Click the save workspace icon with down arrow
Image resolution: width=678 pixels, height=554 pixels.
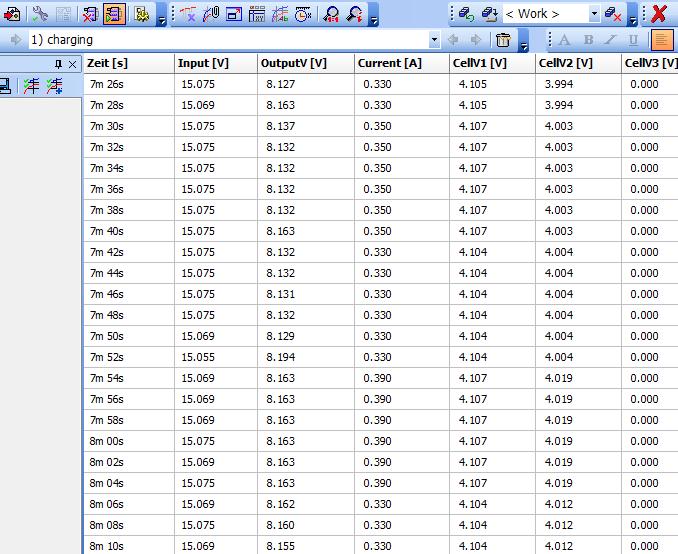coord(490,14)
